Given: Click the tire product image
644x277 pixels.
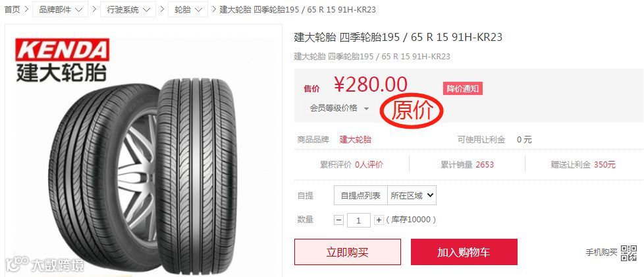Looking at the screenshot, I should pos(144,177).
